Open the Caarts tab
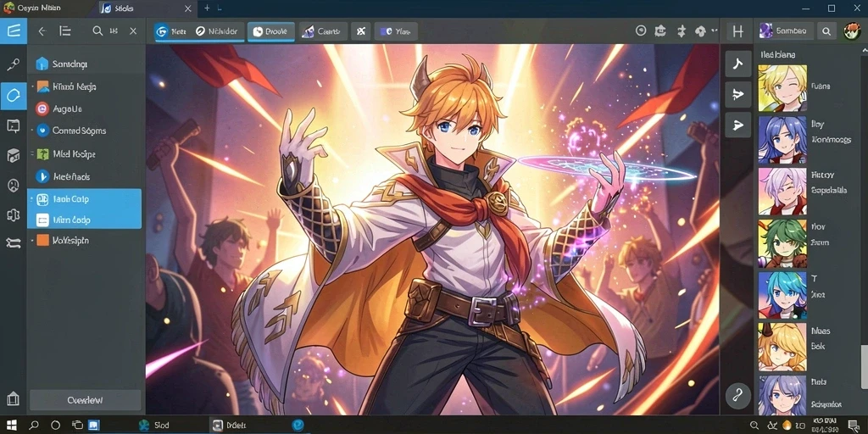868x434 pixels. [323, 32]
